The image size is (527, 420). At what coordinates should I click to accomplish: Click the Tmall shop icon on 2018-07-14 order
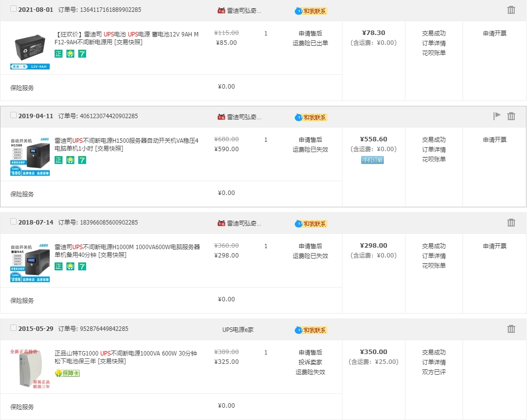click(221, 223)
